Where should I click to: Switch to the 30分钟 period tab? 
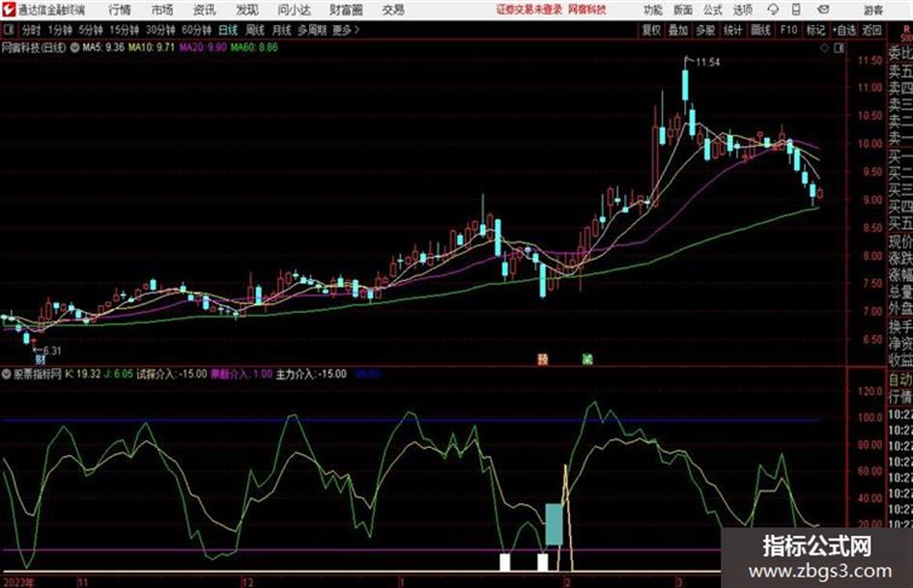[x=160, y=30]
